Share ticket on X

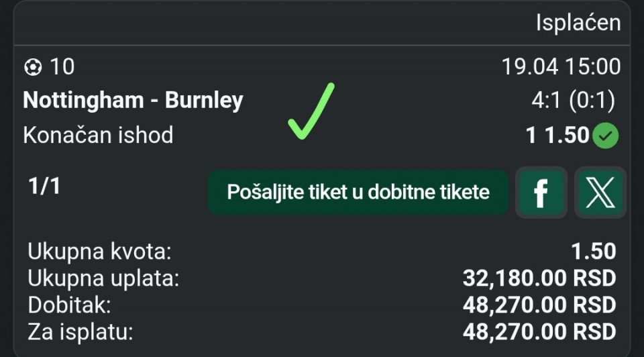pos(600,193)
